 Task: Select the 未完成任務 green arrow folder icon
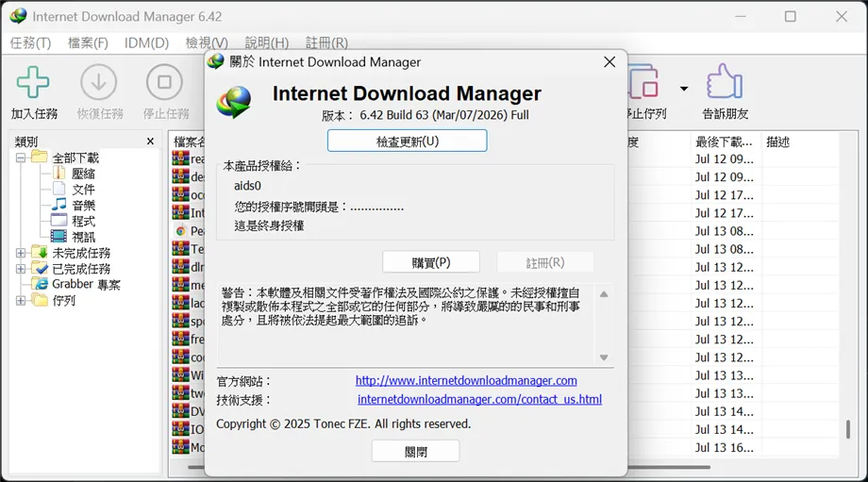point(40,253)
